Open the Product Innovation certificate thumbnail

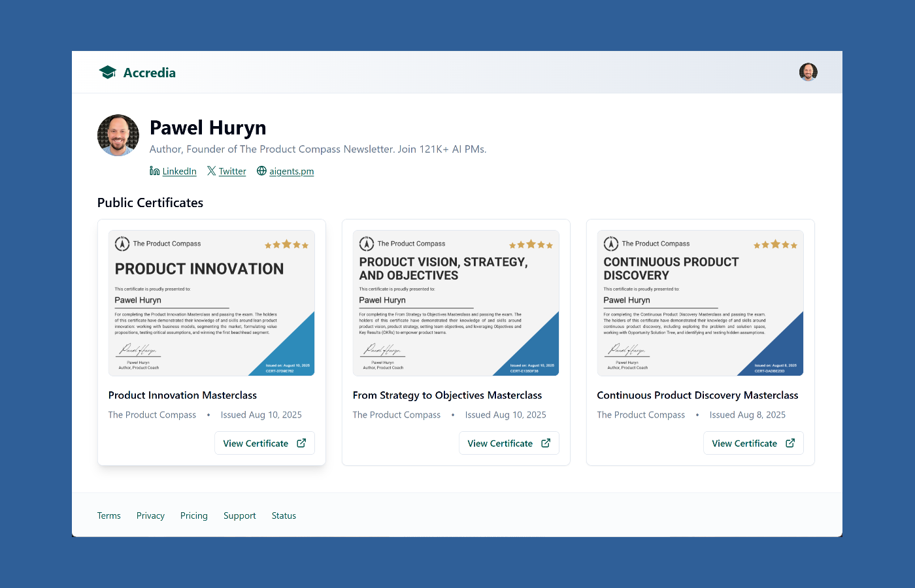tap(212, 303)
